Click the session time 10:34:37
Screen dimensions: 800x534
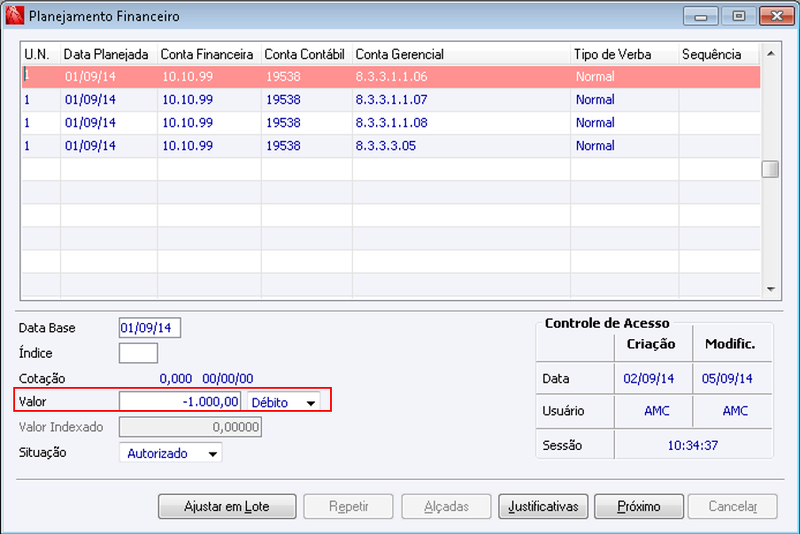click(692, 445)
